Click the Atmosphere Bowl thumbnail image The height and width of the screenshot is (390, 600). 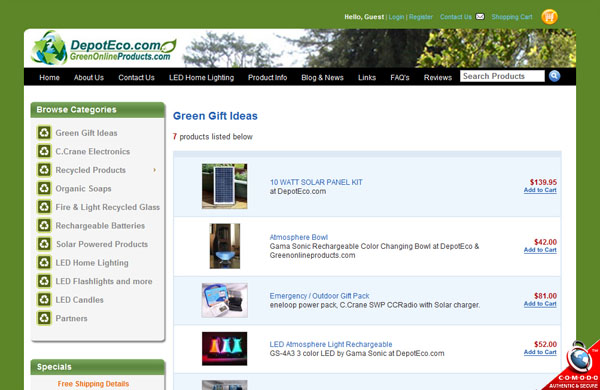coord(225,246)
